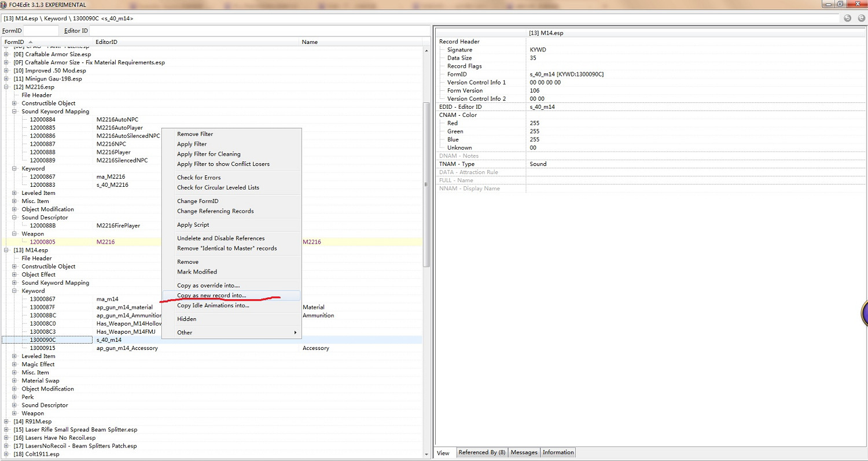The height and width of the screenshot is (461, 868).
Task: Click the navigate forward arrow icon
Action: pos(859,18)
